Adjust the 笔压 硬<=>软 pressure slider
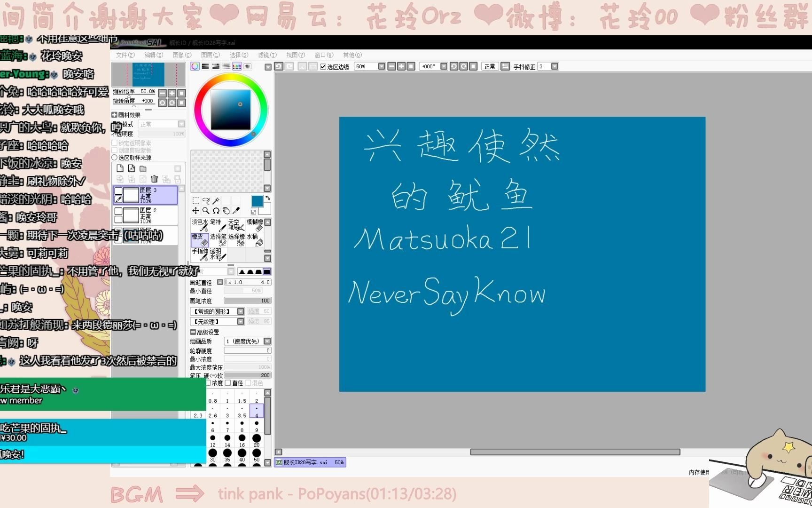 tap(248, 375)
